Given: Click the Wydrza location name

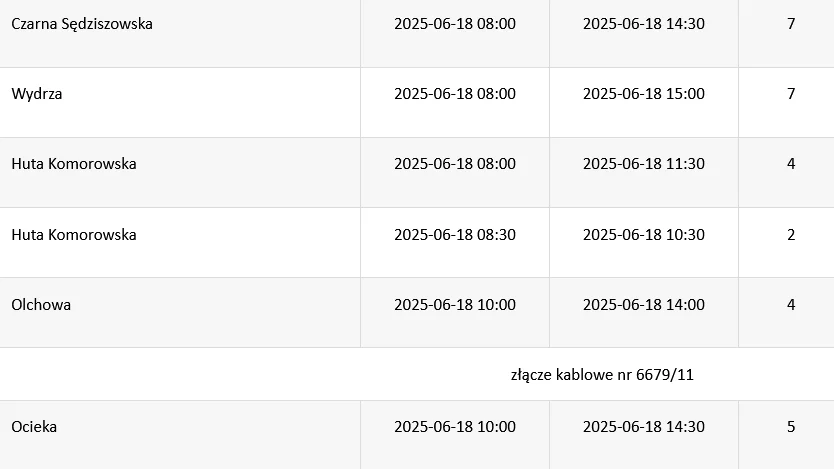Looking at the screenshot, I should 37,94.
